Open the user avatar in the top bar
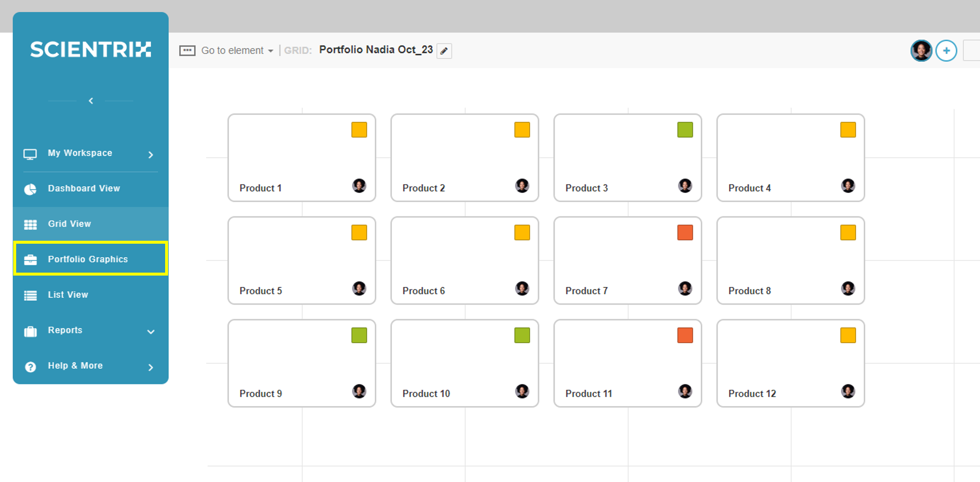 pos(921,51)
